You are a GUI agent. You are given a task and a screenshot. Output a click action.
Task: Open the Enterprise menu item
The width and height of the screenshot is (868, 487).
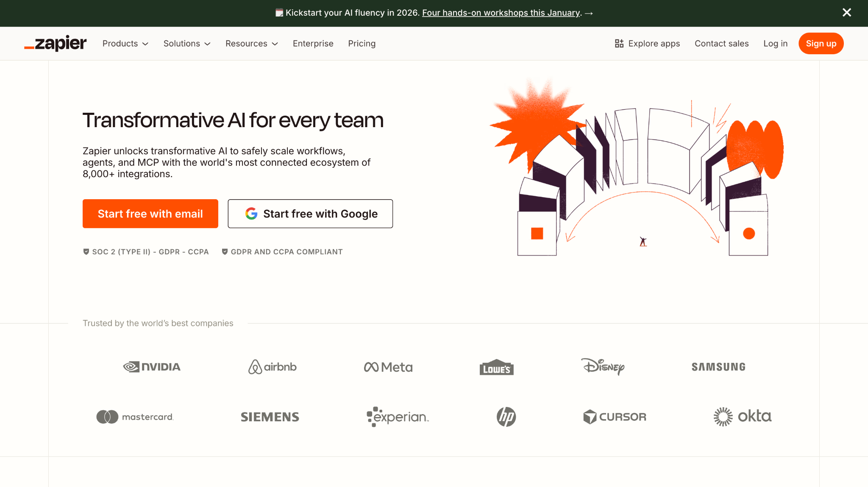[x=313, y=43]
